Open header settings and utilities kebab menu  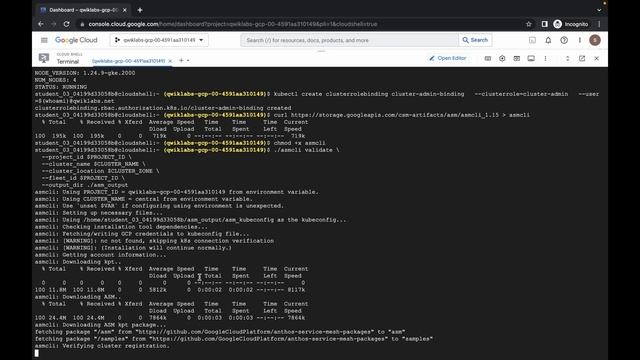(x=580, y=40)
